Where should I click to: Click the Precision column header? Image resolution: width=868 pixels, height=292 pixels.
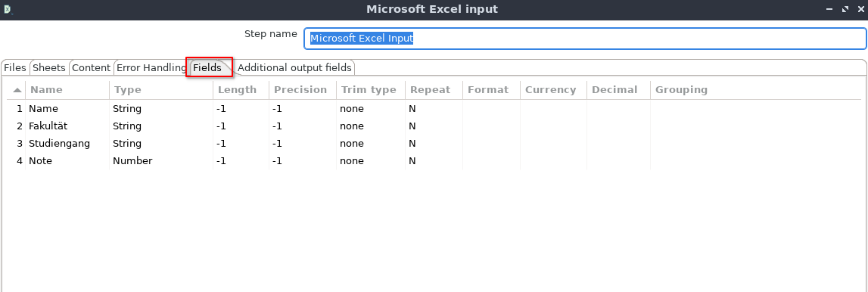click(x=303, y=89)
